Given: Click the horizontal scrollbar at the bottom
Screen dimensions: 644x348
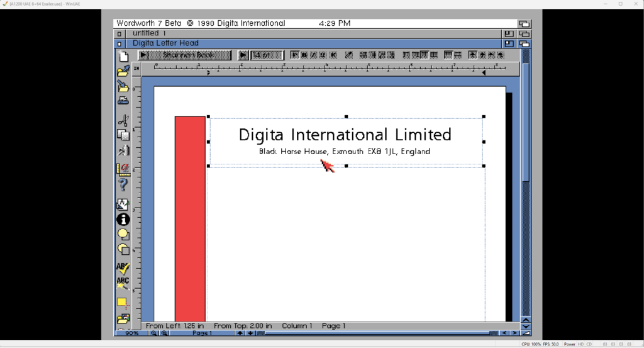Looking at the screenshot, I should tap(377, 333).
